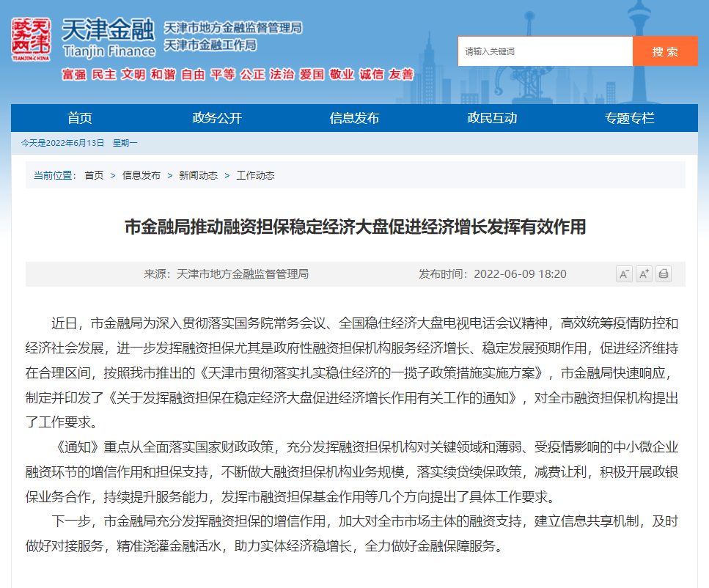This screenshot has height=588, width=709.
Task: Go to 信息发布 in the breadcrumb
Action: pyautogui.click(x=141, y=175)
